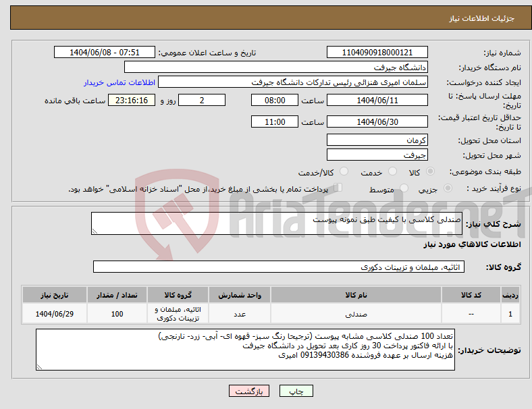The height and width of the screenshot is (409, 532).
Task: Click the quantity cell showing 100
Action: tap(117, 314)
